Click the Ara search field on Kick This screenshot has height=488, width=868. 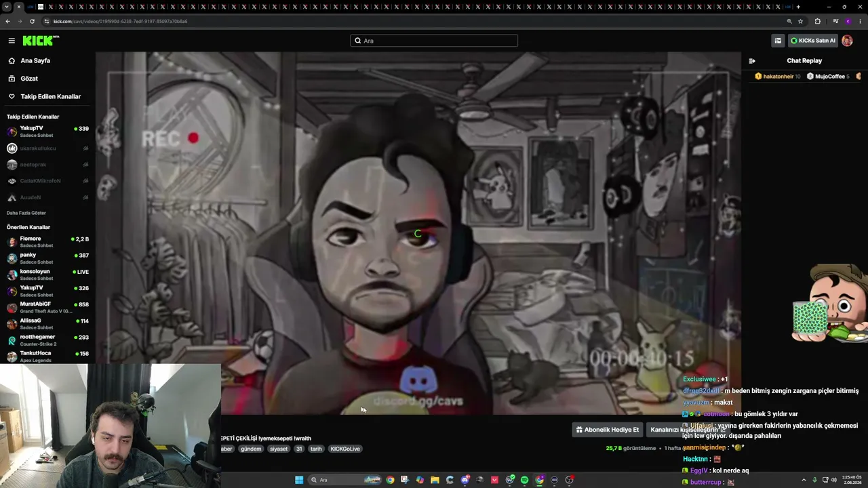434,41
